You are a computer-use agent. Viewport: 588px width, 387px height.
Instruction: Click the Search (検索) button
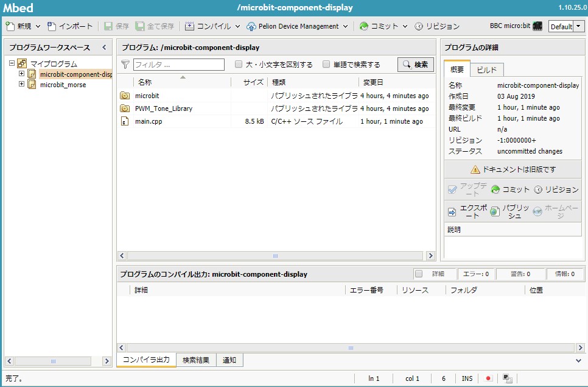point(416,65)
